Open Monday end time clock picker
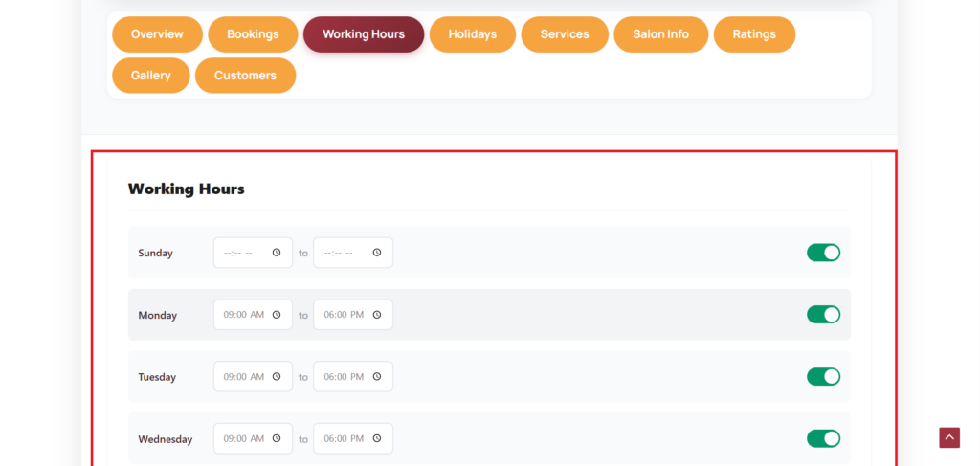Screen dimensions: 980x466 click(377, 315)
